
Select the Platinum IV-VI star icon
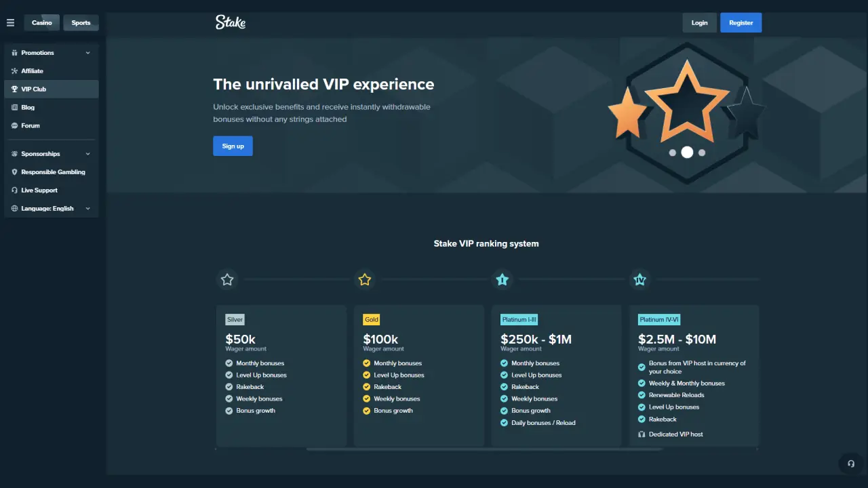[x=639, y=279]
